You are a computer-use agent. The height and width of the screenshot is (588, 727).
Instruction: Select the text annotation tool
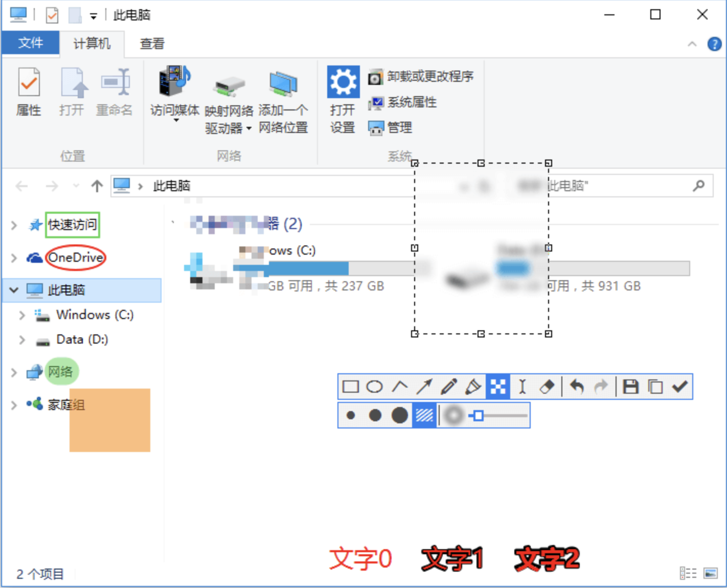[x=522, y=387]
